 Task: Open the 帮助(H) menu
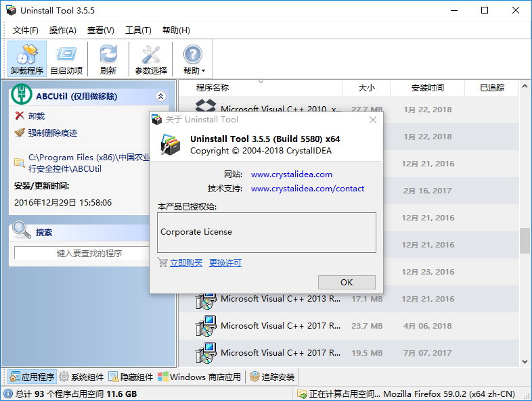[176, 30]
